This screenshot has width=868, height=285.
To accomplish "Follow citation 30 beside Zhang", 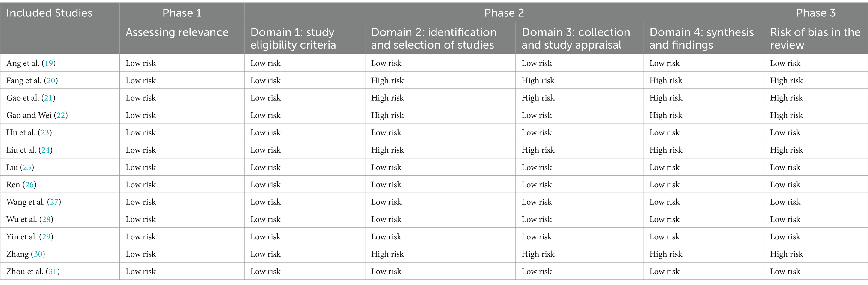I will click(x=38, y=254).
